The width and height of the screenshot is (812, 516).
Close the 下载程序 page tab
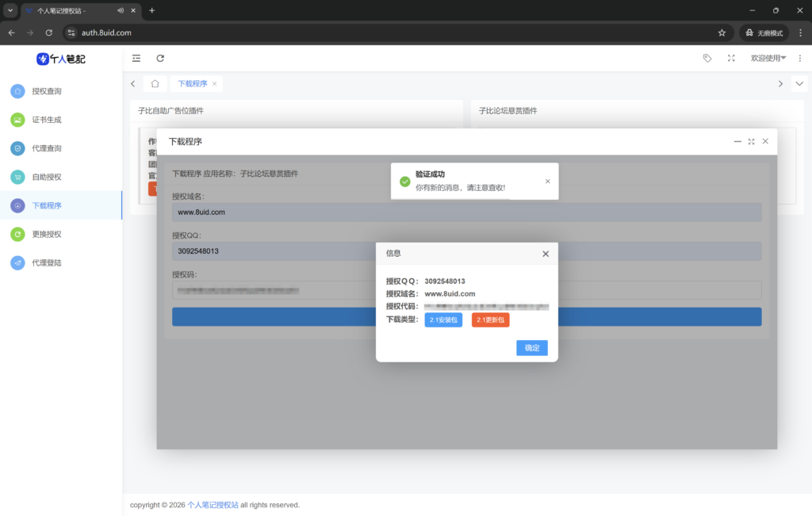click(214, 84)
